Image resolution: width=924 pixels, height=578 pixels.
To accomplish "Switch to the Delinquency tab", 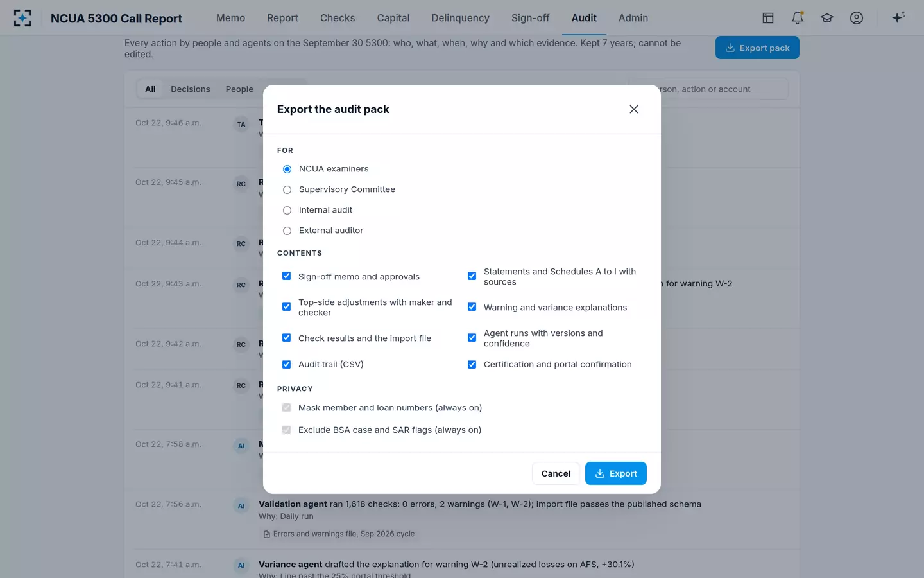I will click(460, 18).
